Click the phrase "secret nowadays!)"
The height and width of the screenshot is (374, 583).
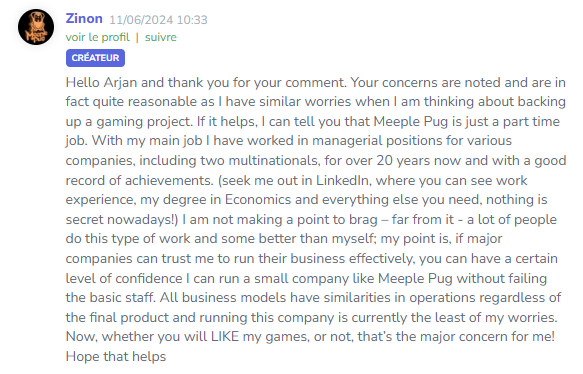point(122,220)
